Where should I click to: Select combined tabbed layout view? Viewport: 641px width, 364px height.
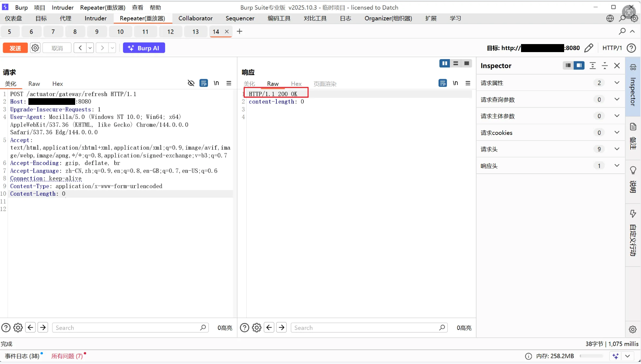pos(467,63)
